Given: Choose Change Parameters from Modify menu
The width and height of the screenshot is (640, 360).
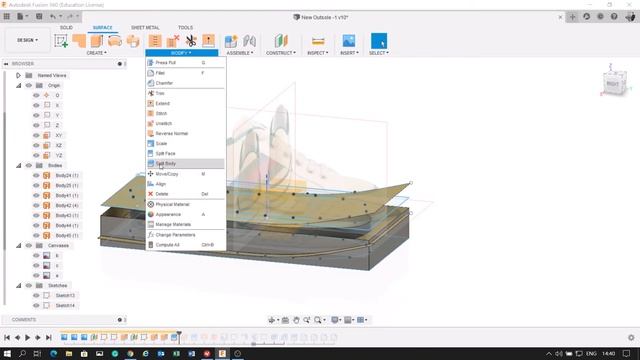Looking at the screenshot, I should pos(185,235).
